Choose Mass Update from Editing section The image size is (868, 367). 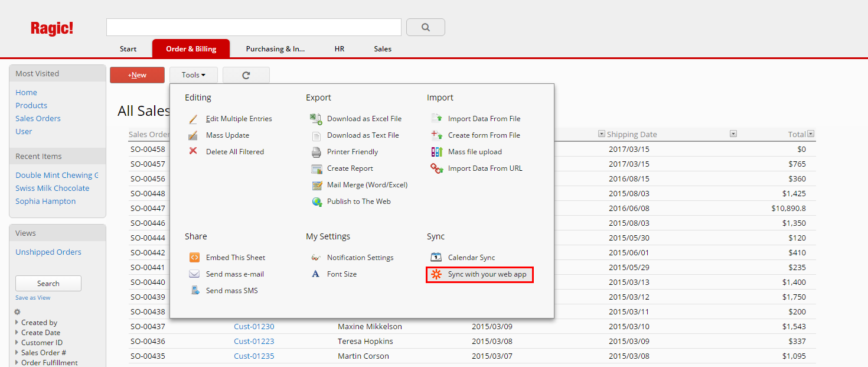click(x=227, y=135)
